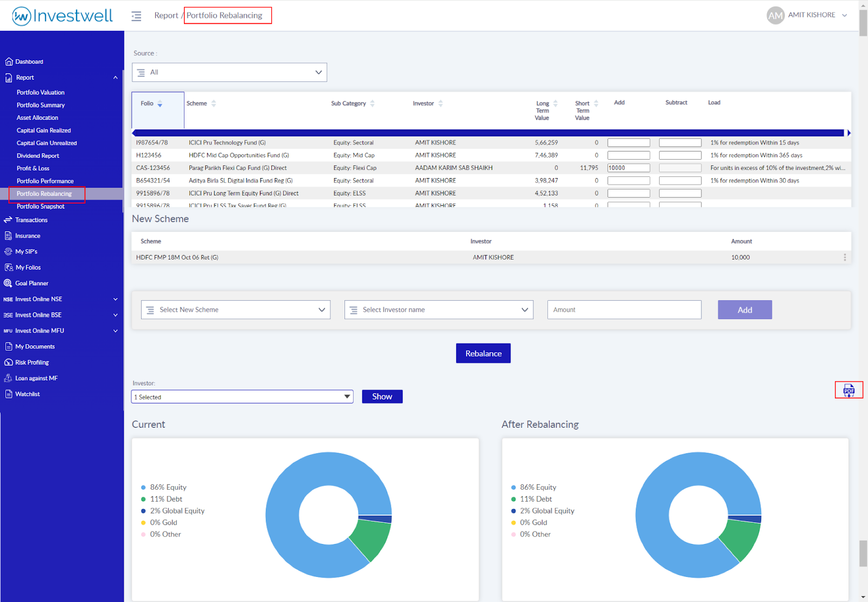Image resolution: width=868 pixels, height=602 pixels.
Task: Expand Invest Online BSE menu
Action: (116, 315)
